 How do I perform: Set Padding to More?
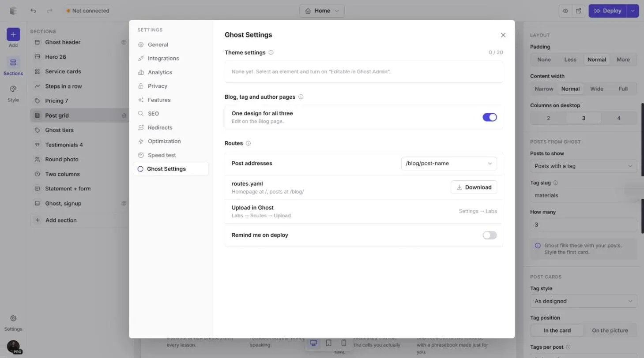click(623, 60)
